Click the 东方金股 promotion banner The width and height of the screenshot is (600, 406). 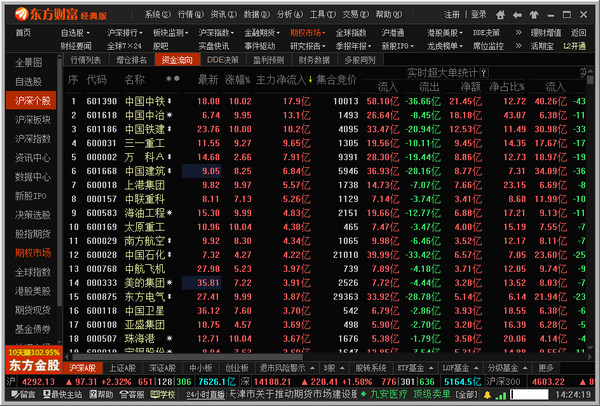click(34, 360)
